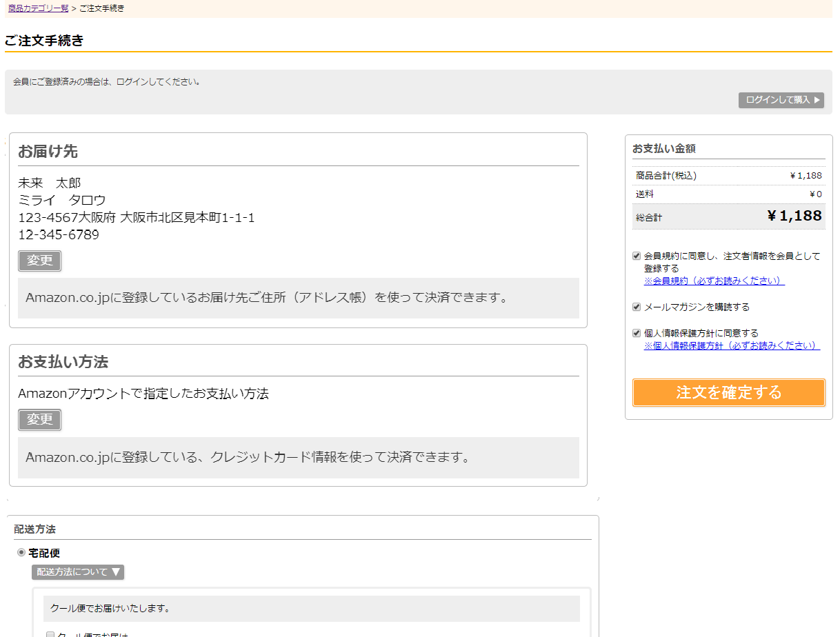Viewport: 840px width, 637px height.
Task: Click the recipient name 未来 太郎
Action: coord(50,183)
